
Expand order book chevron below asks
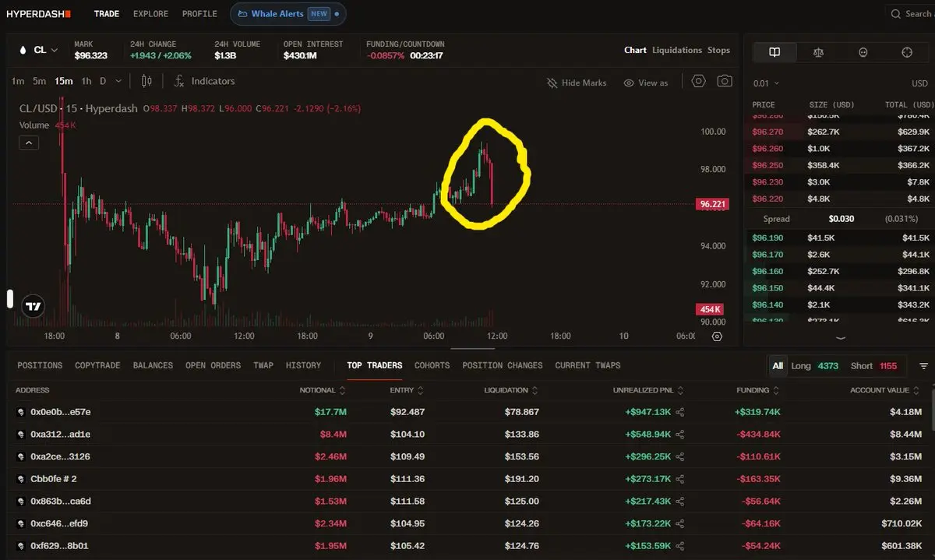pos(841,337)
